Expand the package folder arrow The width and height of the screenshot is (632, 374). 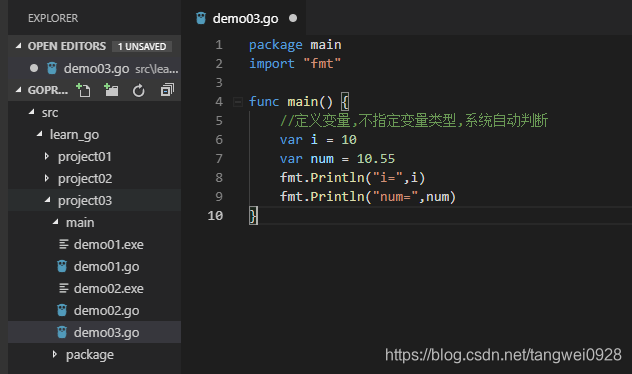(55, 355)
